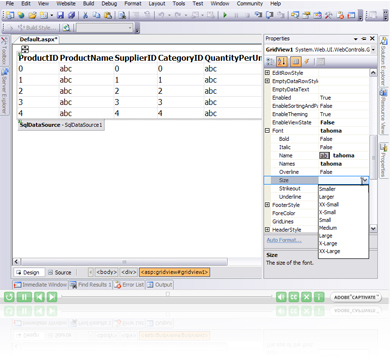This screenshot has height=360, width=390.
Task: Toggle closed captions CC button
Action: pos(294,297)
